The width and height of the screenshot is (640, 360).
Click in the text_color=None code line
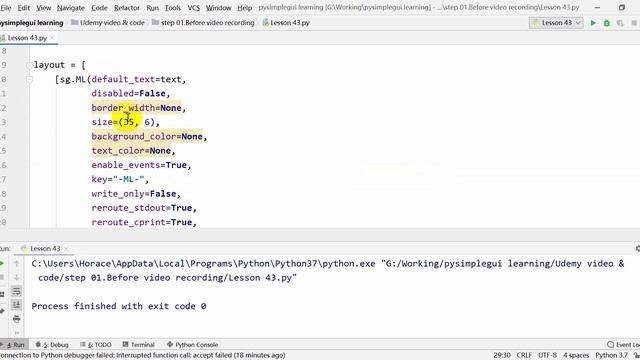coord(133,151)
